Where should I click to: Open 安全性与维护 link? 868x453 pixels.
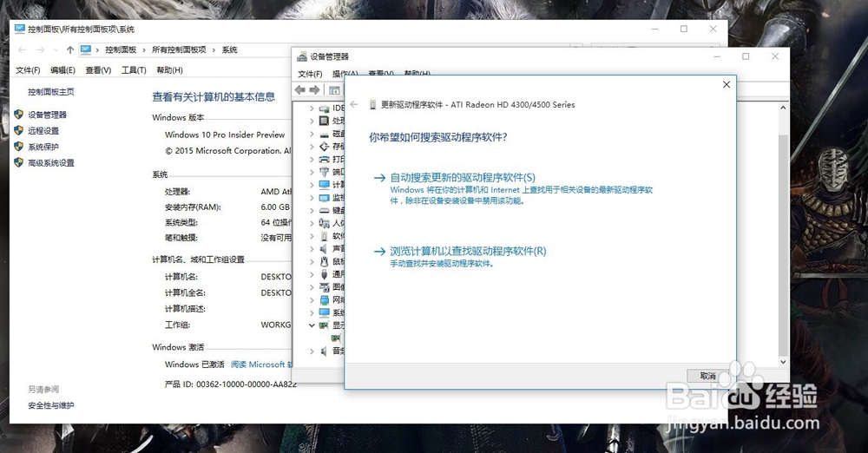tap(51, 405)
